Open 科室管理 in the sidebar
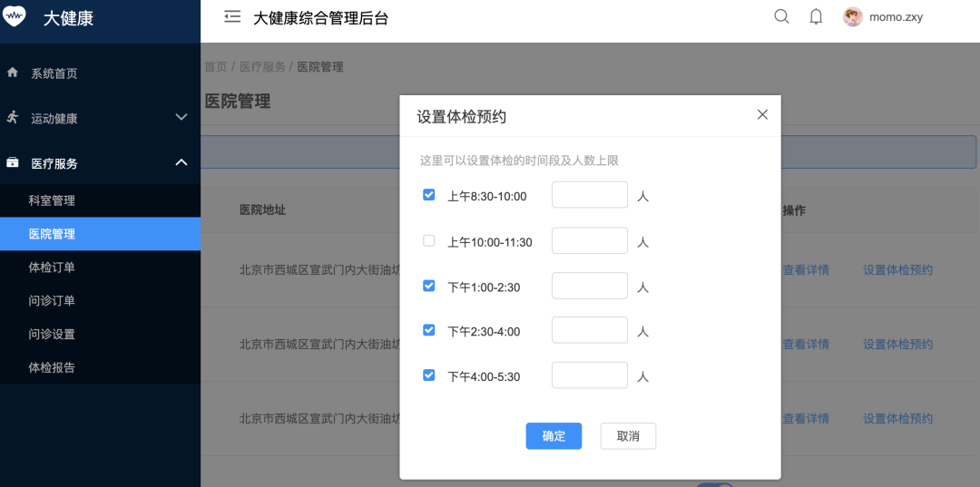Image resolution: width=980 pixels, height=487 pixels. coord(52,200)
